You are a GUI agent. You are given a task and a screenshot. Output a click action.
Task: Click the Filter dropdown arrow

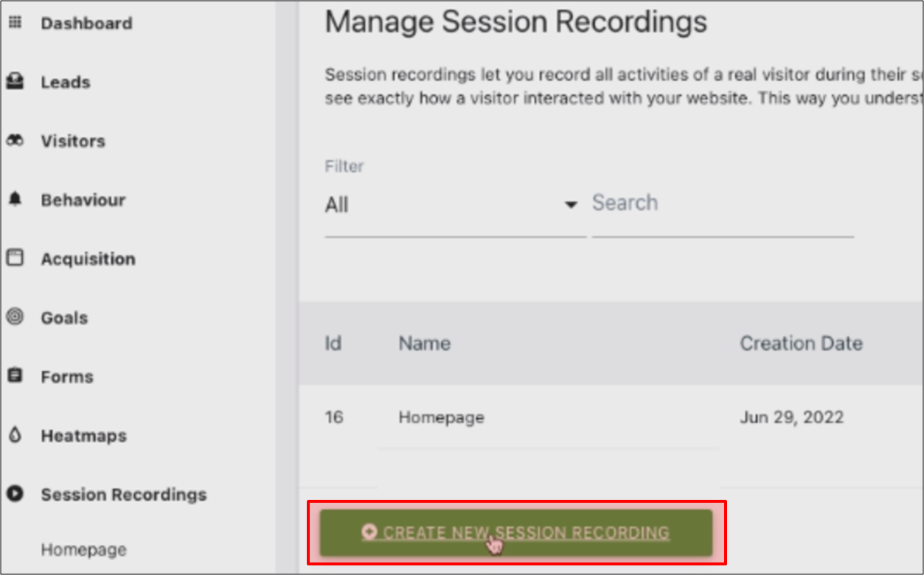coord(571,205)
